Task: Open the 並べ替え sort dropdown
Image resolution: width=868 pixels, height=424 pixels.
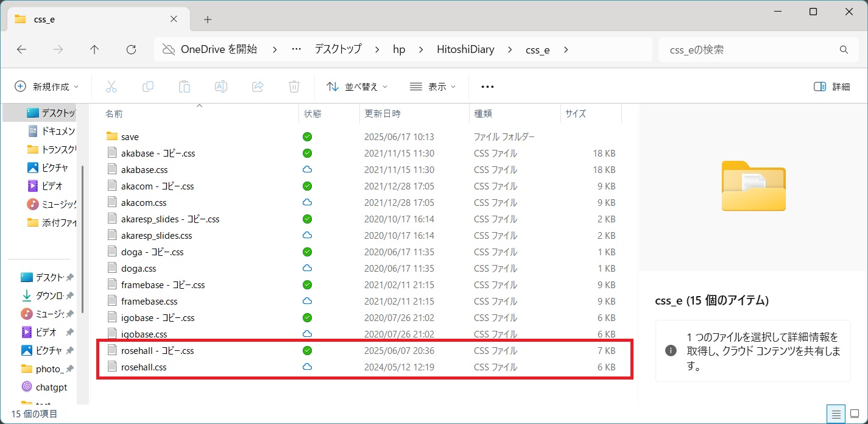Action: (357, 87)
